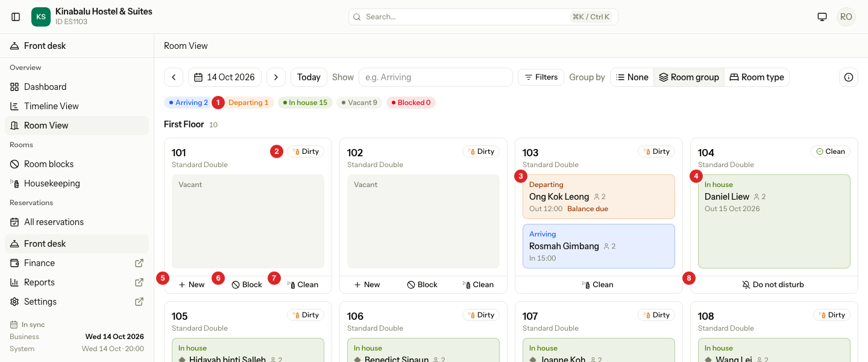This screenshot has height=362, width=868.
Task: Group by Room group option
Action: 689,77
